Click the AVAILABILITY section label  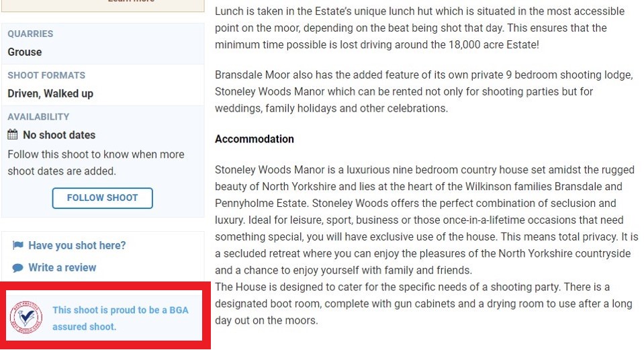click(x=38, y=117)
